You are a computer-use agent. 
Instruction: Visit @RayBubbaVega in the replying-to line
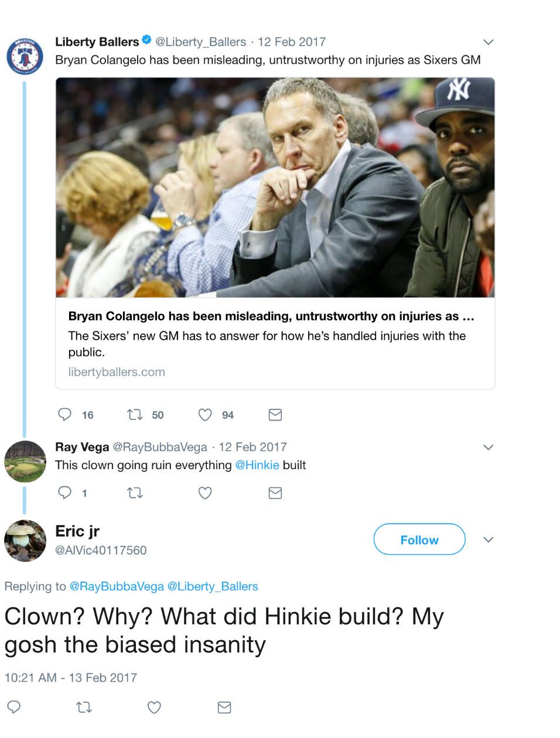click(117, 586)
